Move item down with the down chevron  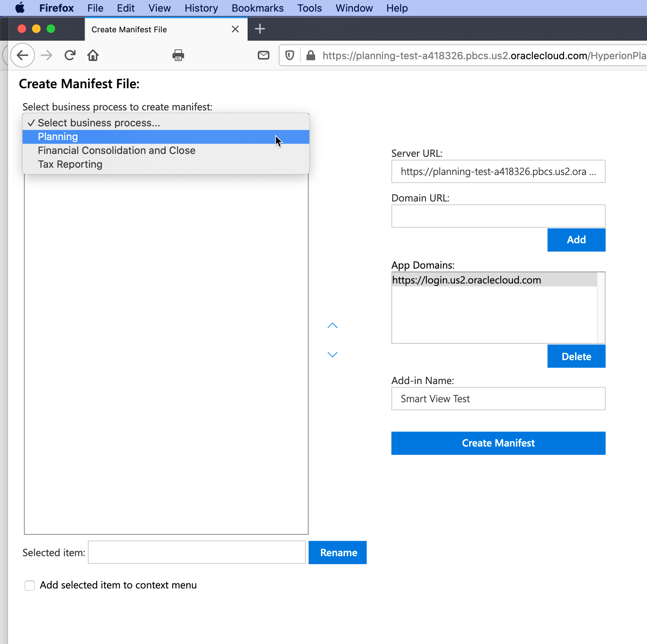pos(333,354)
